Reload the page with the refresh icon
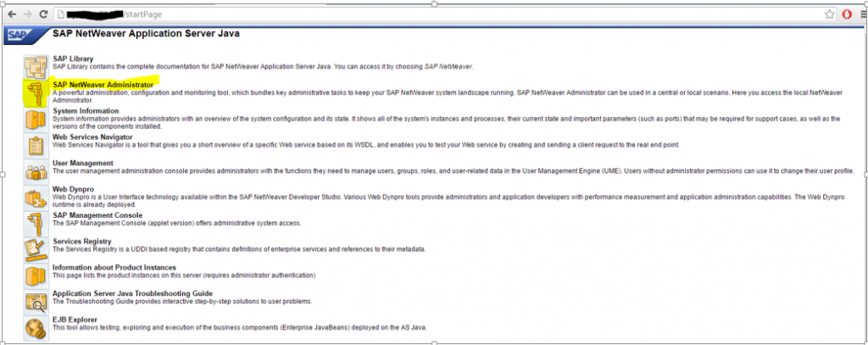This screenshot has height=345, width=868. pyautogui.click(x=43, y=14)
